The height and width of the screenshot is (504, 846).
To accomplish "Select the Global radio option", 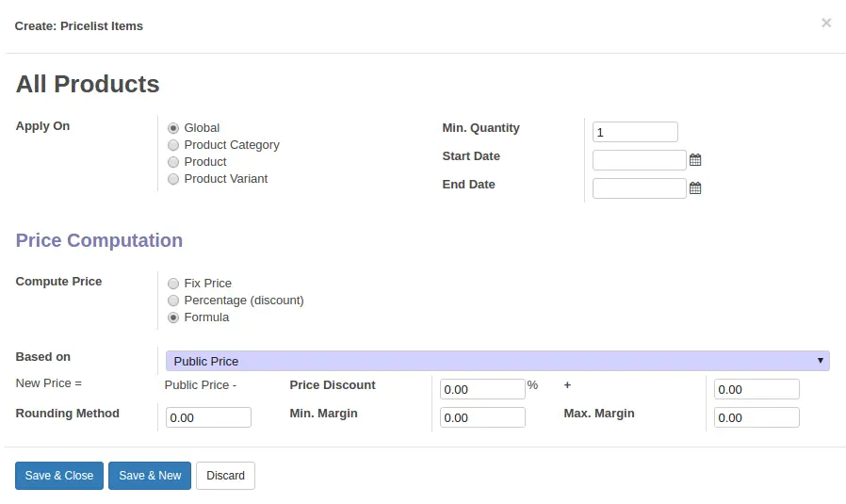I will click(x=173, y=128).
